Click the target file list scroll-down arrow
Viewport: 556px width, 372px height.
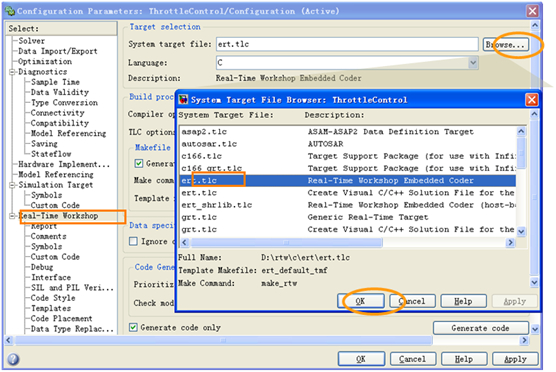pos(521,232)
